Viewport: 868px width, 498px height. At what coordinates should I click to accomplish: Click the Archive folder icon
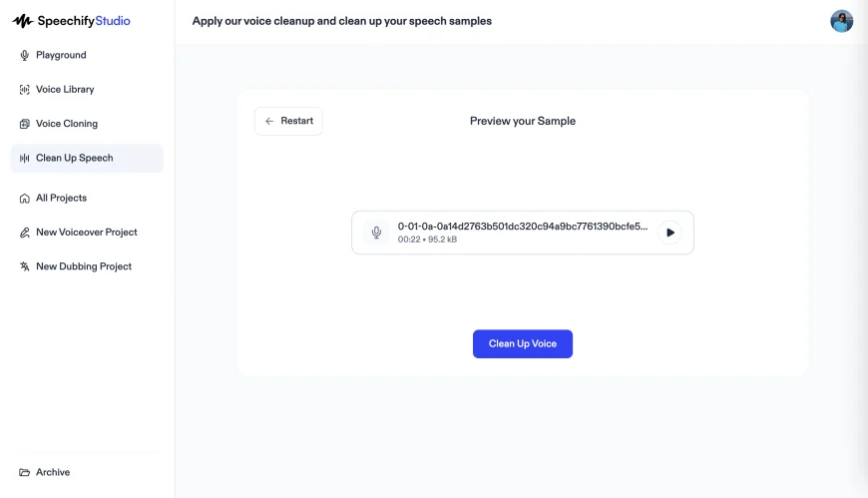tap(25, 472)
